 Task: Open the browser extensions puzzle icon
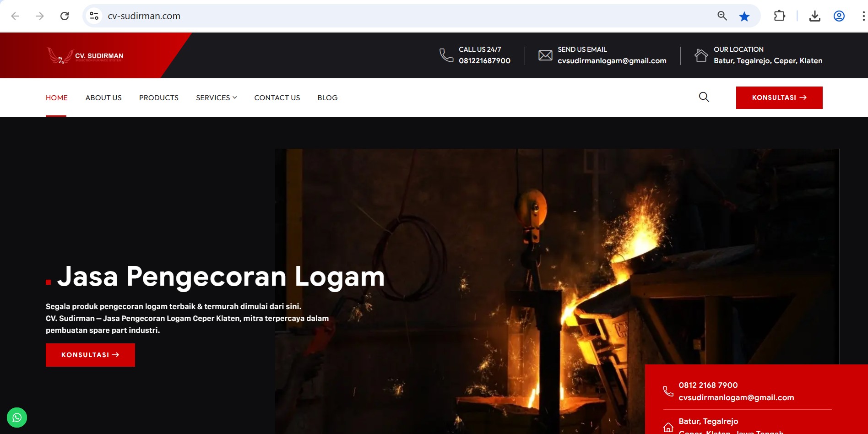coord(779,16)
